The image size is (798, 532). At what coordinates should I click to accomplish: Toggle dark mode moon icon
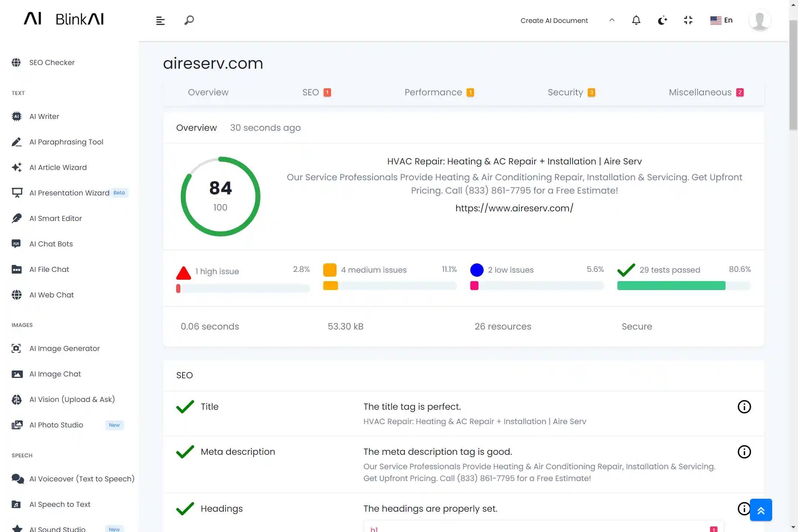click(x=662, y=20)
